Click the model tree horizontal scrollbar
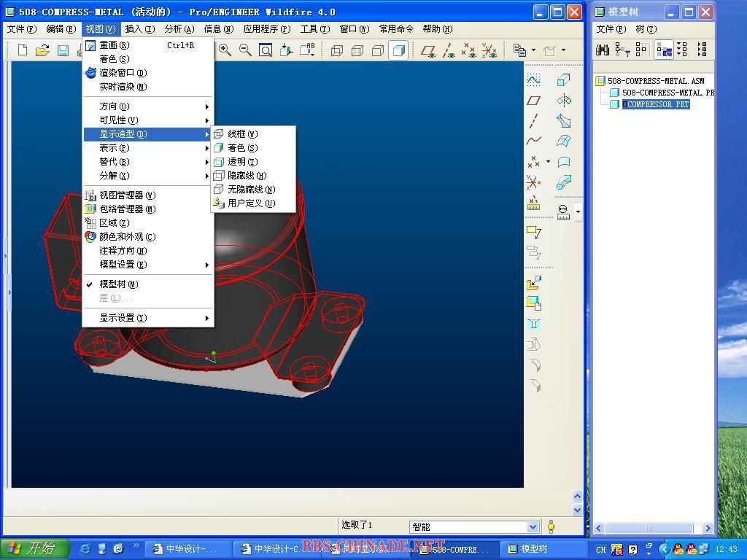Viewport: 747px width, 560px height. (649, 528)
